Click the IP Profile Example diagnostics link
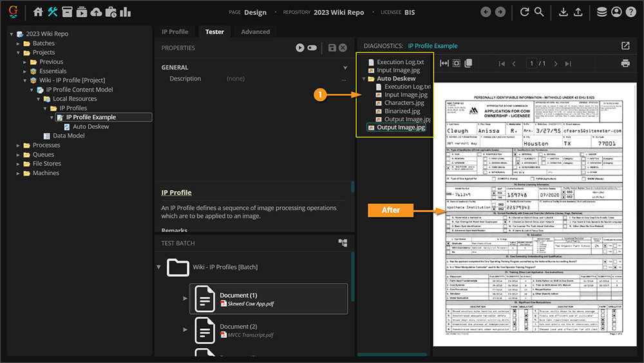This screenshot has height=363, width=644. tap(432, 46)
